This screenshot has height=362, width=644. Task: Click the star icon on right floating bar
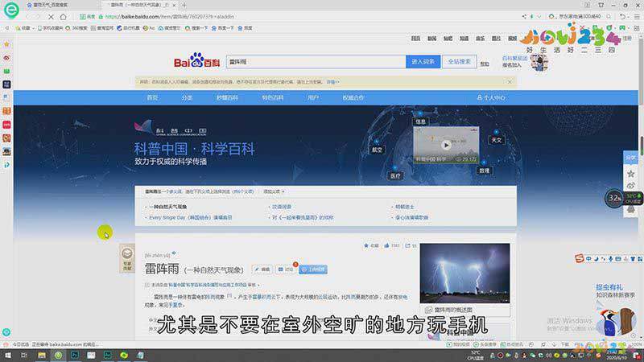click(631, 174)
